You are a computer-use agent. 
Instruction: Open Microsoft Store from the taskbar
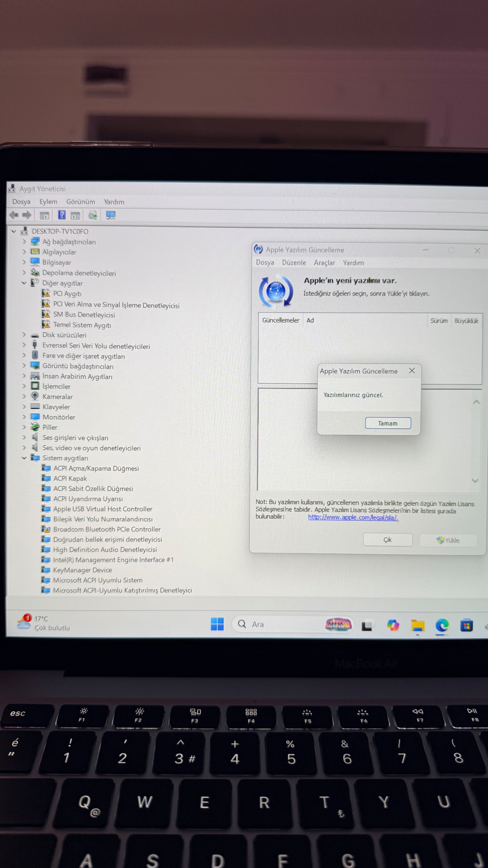[x=466, y=625]
